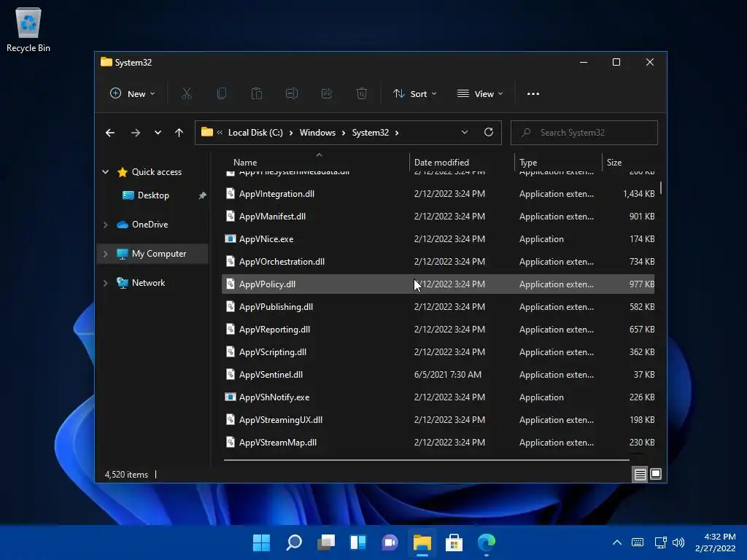This screenshot has height=560, width=747.
Task: Click the Windows Start button
Action: (x=261, y=542)
